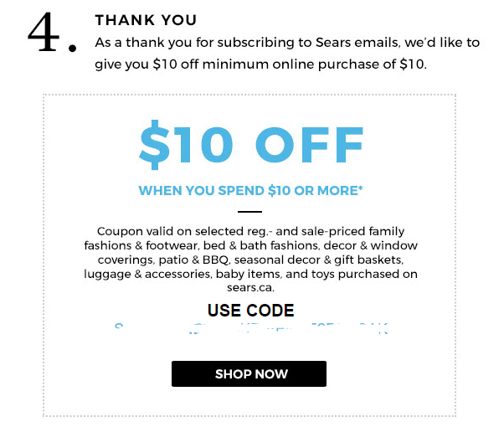
Task: Select the partially hidden blue coupon code
Action: click(251, 328)
